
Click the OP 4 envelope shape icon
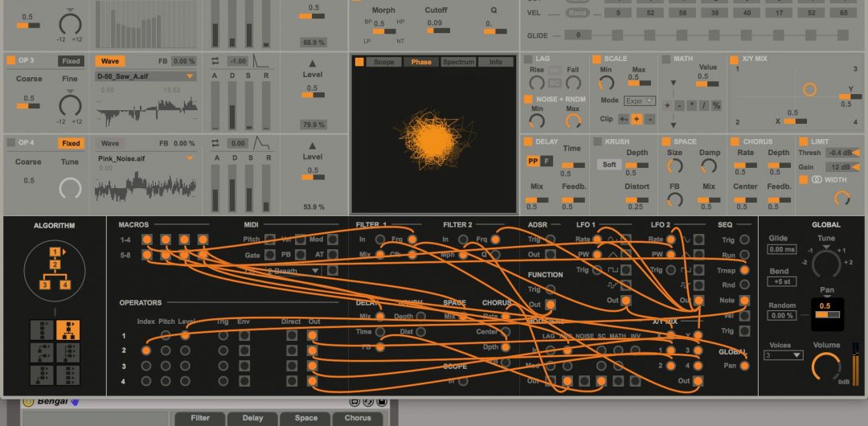pyautogui.click(x=261, y=143)
